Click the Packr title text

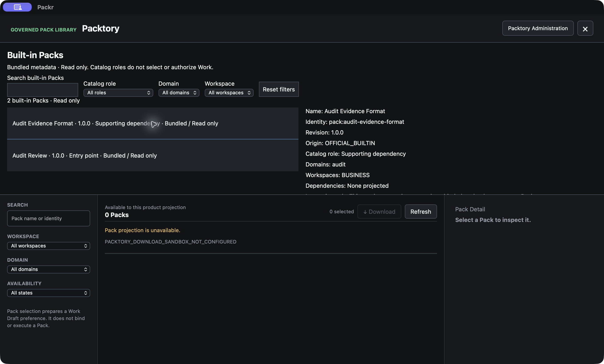45,7
